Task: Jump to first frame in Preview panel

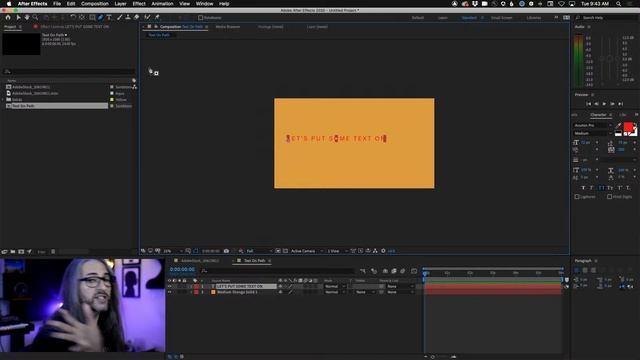Action: (588, 104)
